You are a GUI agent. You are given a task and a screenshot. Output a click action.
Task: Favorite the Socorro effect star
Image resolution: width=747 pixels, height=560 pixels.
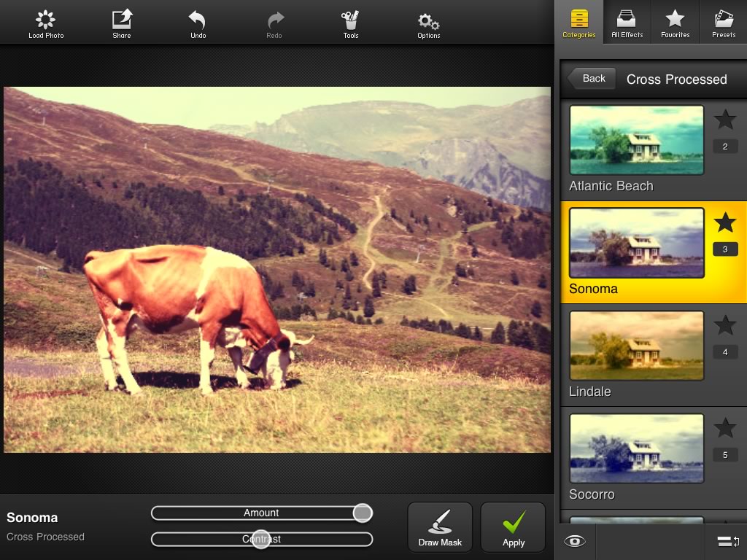(725, 428)
